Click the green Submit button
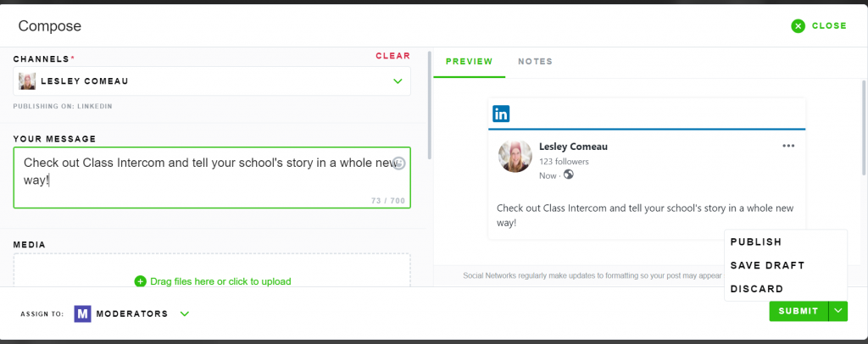 pyautogui.click(x=798, y=311)
